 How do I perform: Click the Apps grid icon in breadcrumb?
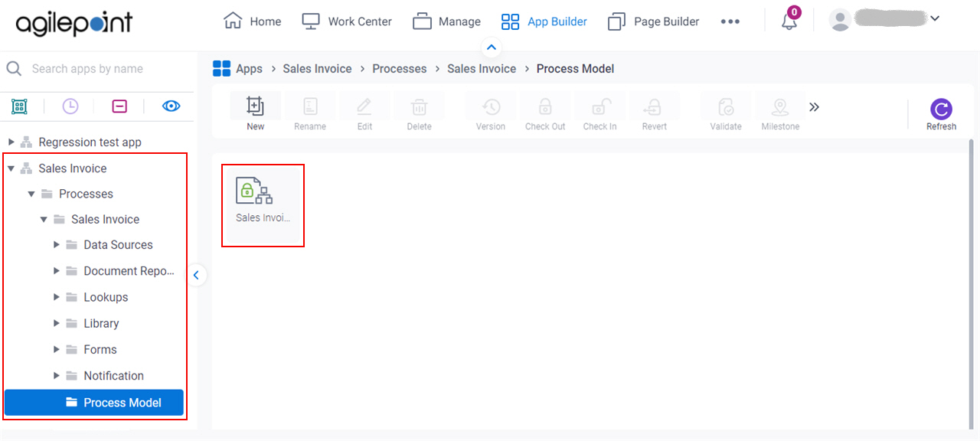[221, 69]
